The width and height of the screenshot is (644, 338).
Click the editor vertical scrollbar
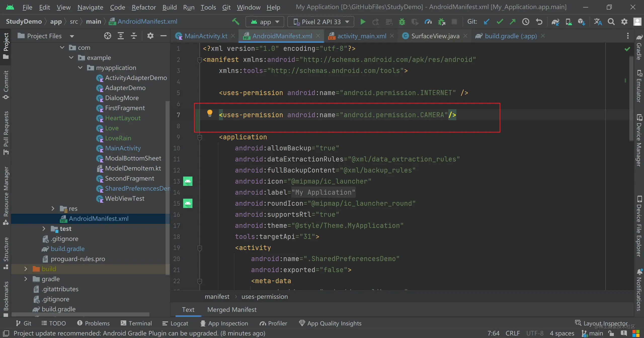(631, 98)
